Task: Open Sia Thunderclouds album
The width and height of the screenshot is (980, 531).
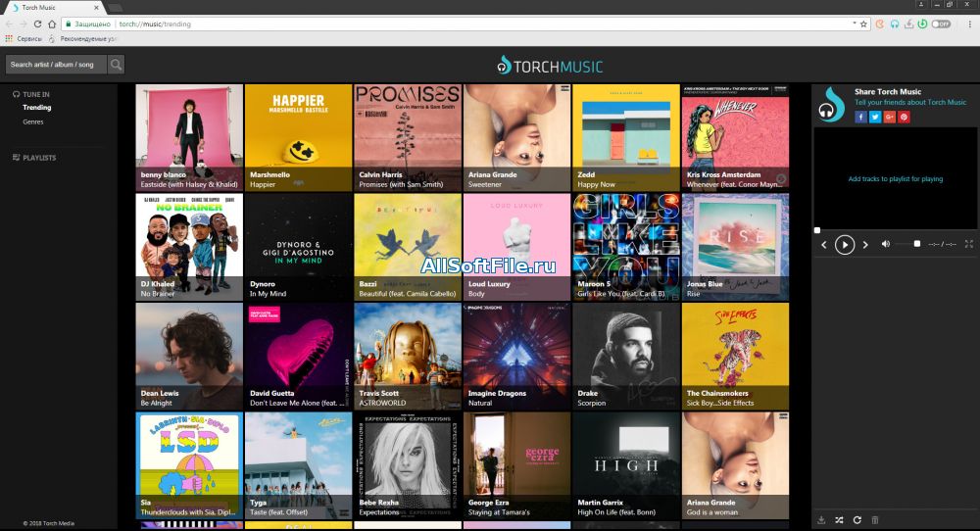Action: pos(189,465)
